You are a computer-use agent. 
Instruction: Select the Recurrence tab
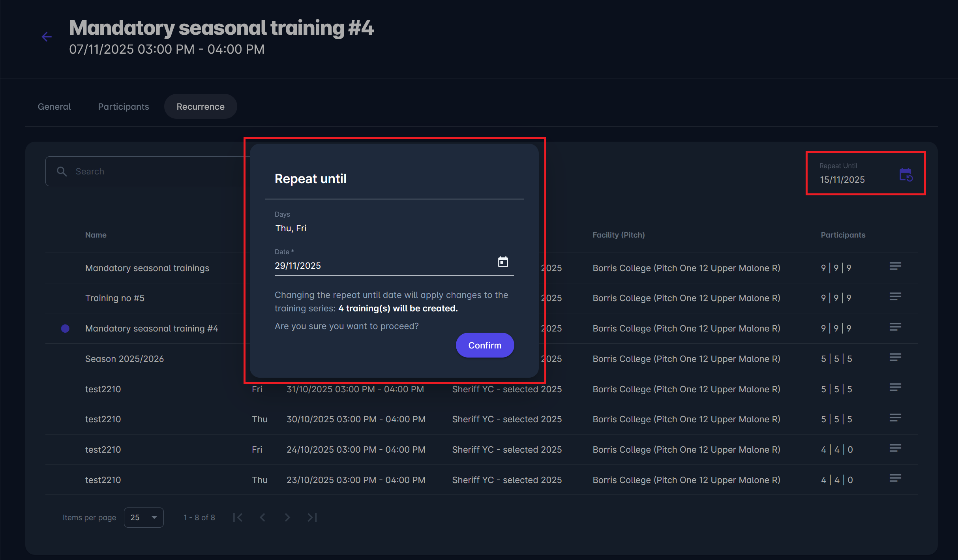click(x=200, y=107)
